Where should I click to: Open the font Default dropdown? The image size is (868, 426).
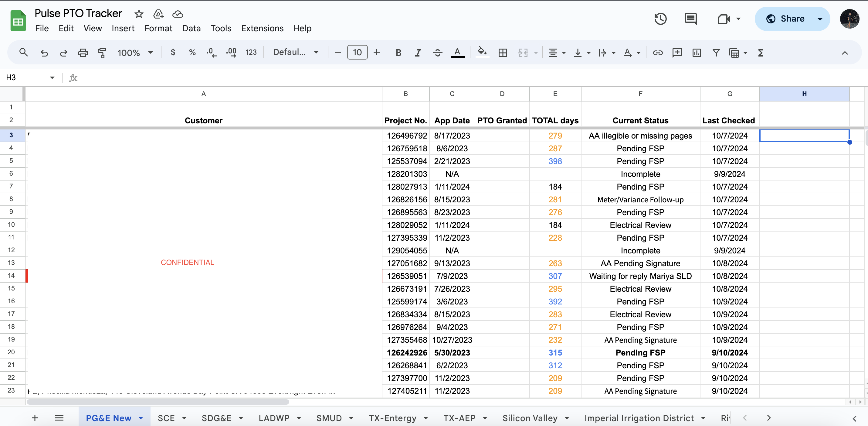coord(296,52)
